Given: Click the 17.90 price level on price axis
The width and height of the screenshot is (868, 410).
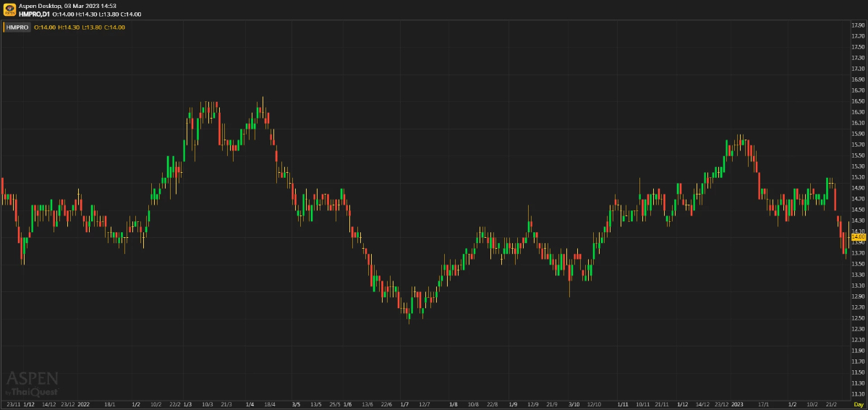Looking at the screenshot, I should pos(858,25).
